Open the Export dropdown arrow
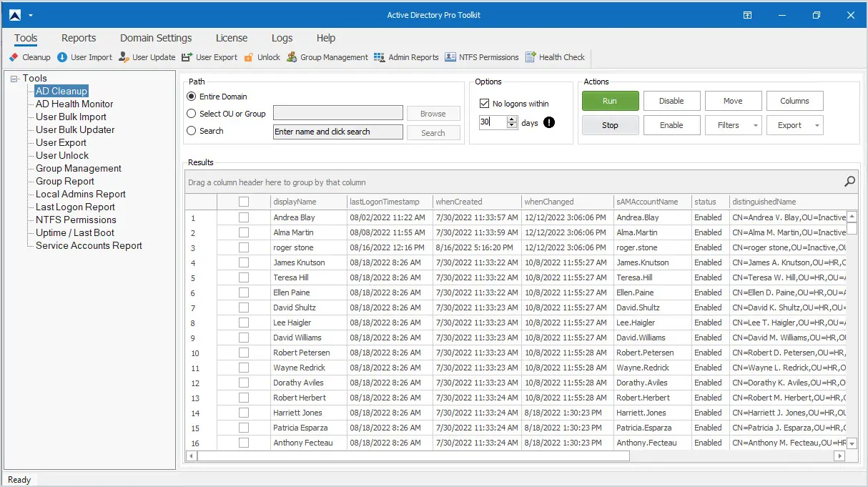This screenshot has height=487, width=868. [x=817, y=125]
